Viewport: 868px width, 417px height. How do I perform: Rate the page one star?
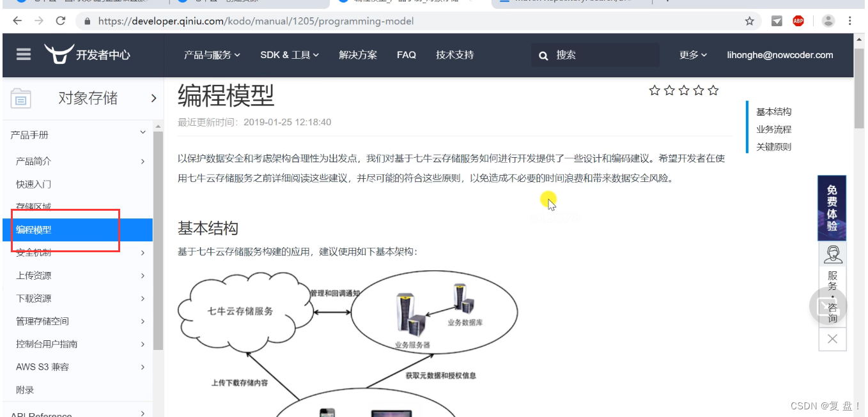coord(655,91)
